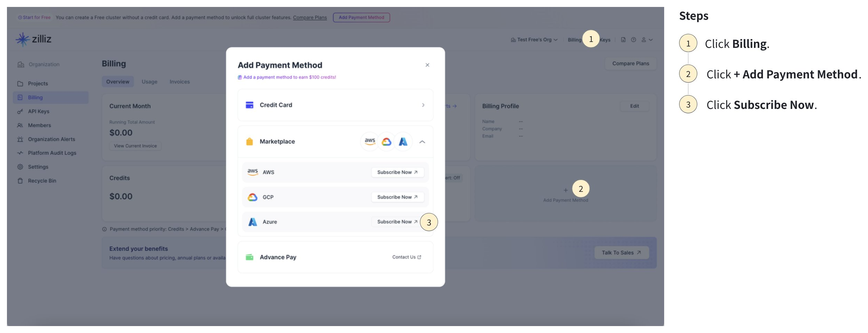Click the Recycle Bin trash icon
Screen dimensions: 868x333
[20, 181]
